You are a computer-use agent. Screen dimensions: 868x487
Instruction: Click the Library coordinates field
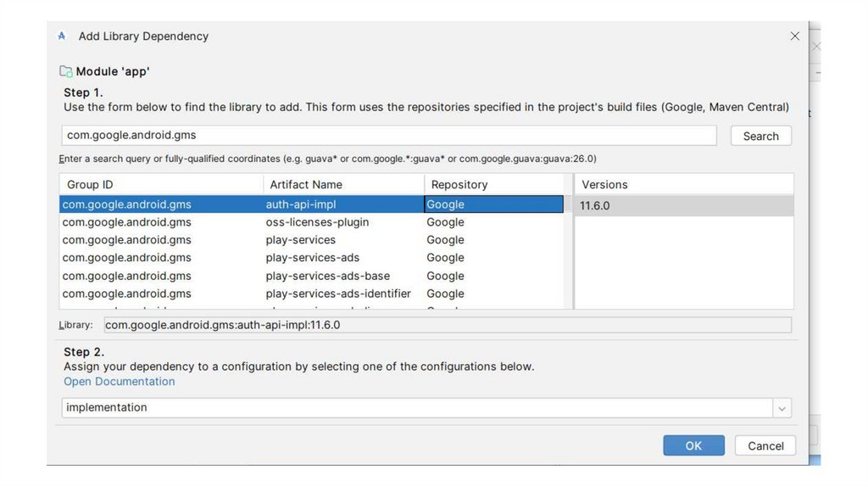(448, 325)
